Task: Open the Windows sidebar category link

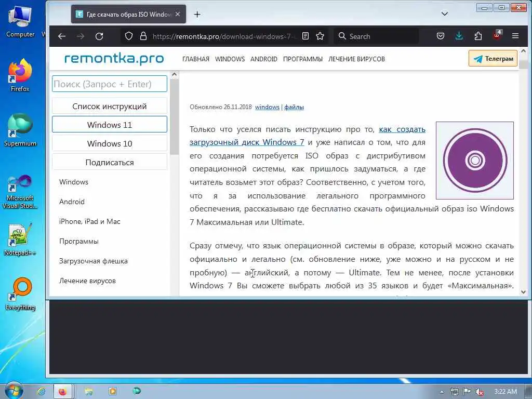Action: (74, 182)
